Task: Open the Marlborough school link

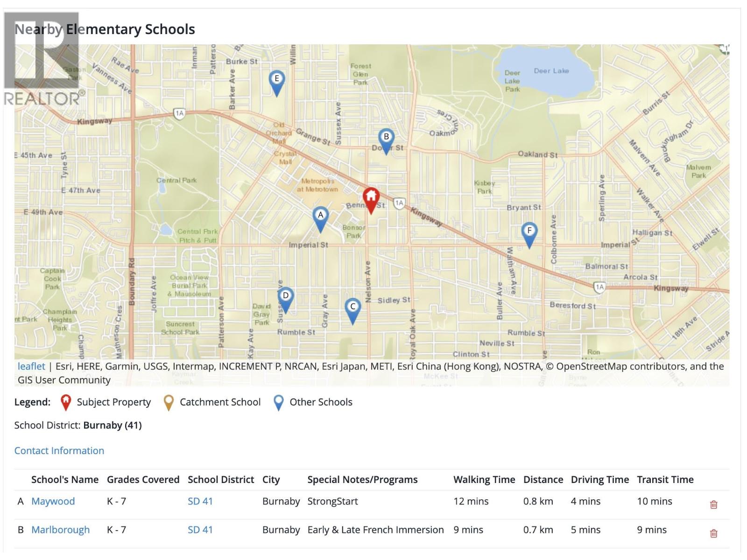Action: [60, 530]
